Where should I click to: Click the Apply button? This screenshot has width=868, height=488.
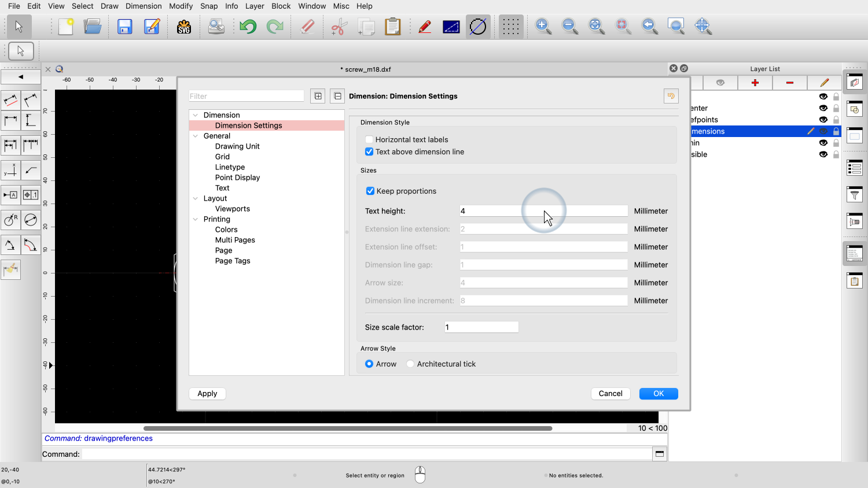[207, 393]
